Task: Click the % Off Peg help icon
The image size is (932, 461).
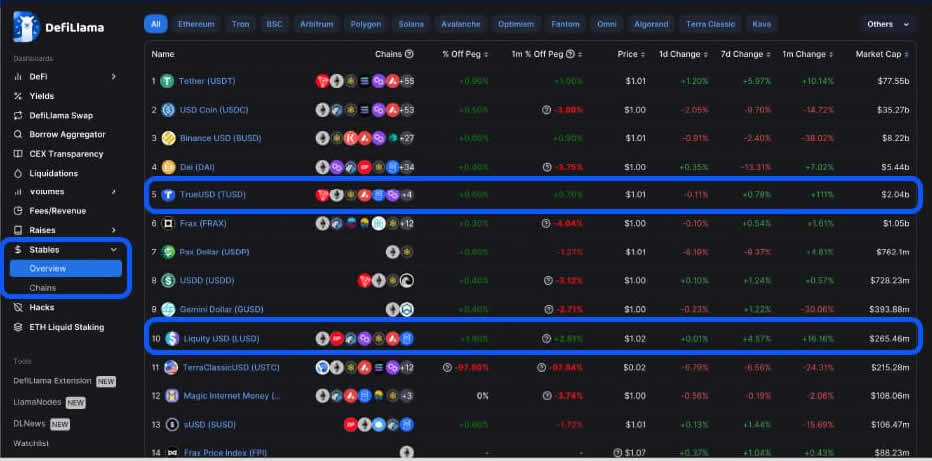Action: click(486, 54)
